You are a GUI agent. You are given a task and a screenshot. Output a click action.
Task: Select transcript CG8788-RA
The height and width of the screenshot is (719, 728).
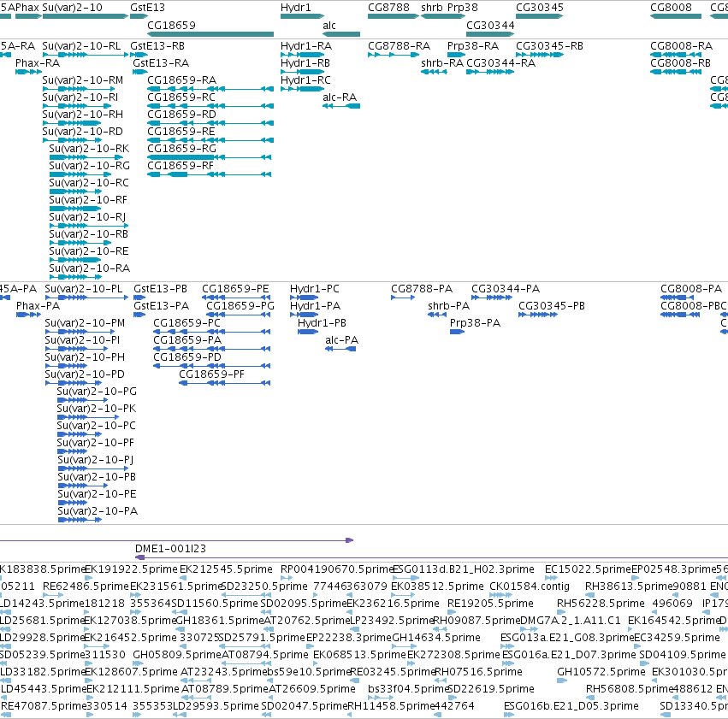(394, 55)
